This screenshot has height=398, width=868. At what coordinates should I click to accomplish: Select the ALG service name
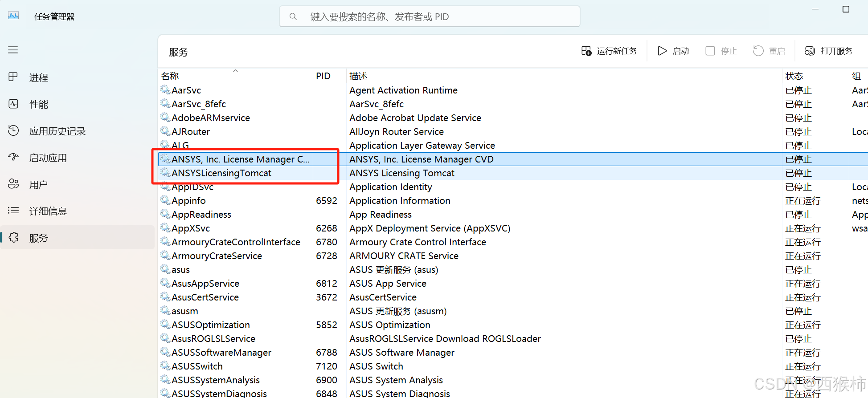pos(180,145)
